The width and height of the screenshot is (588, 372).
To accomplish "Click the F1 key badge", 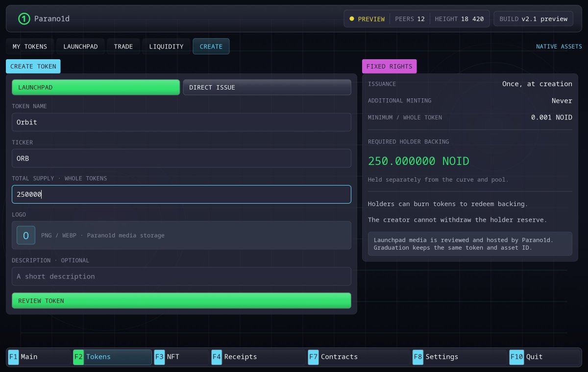I will click(x=13, y=357).
